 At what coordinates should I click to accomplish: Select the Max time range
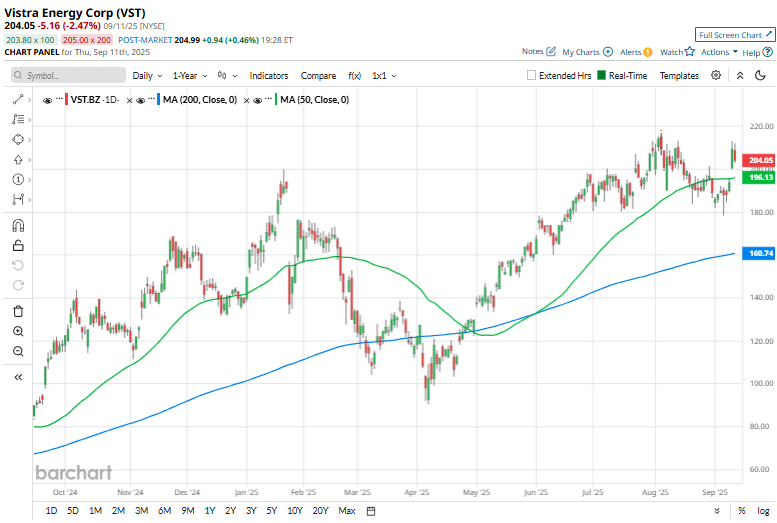pos(347,511)
